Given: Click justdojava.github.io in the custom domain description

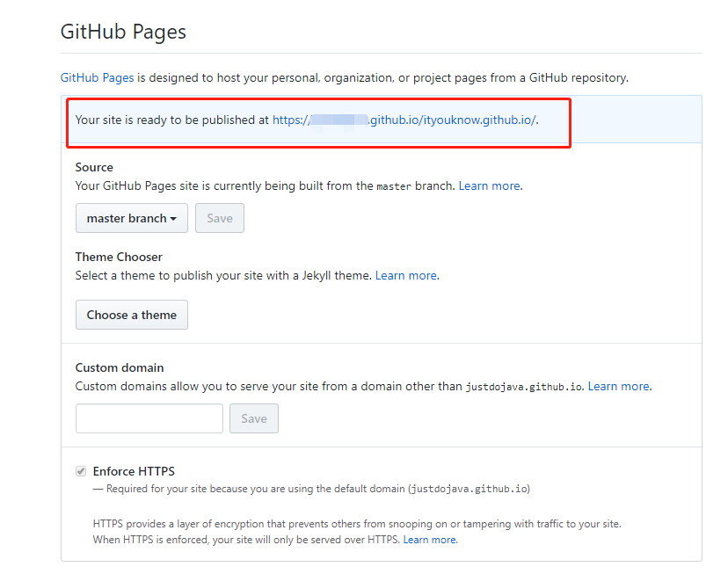Looking at the screenshot, I should pos(523,387).
